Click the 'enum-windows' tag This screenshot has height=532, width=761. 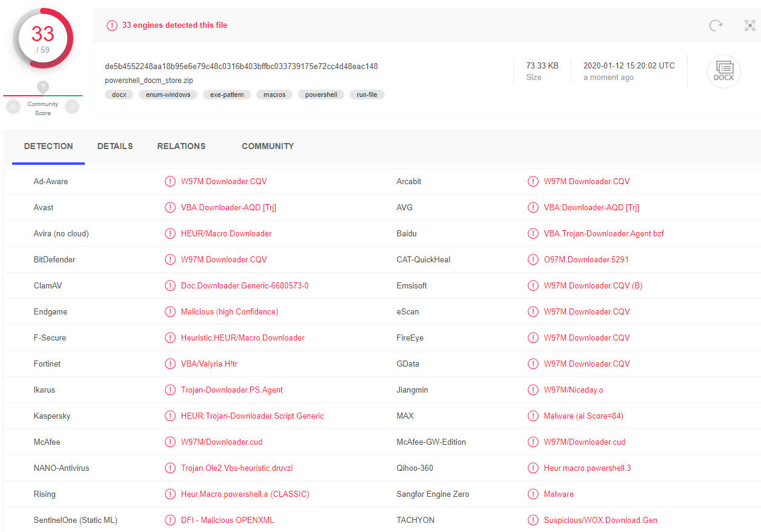click(x=168, y=95)
